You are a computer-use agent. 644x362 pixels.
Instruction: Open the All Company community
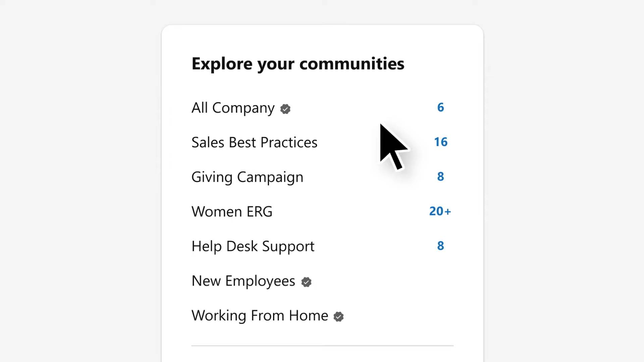(x=232, y=108)
